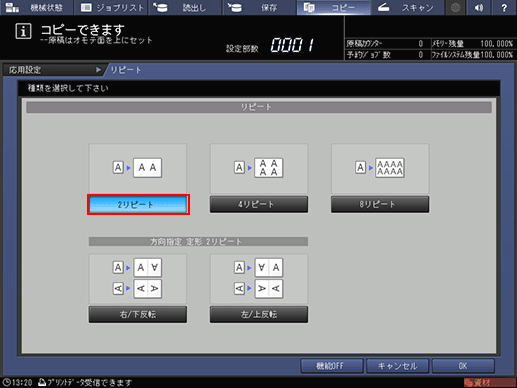Turn the function off with 機能OFF
Image resolution: width=517 pixels, height=388 pixels.
[x=332, y=366]
